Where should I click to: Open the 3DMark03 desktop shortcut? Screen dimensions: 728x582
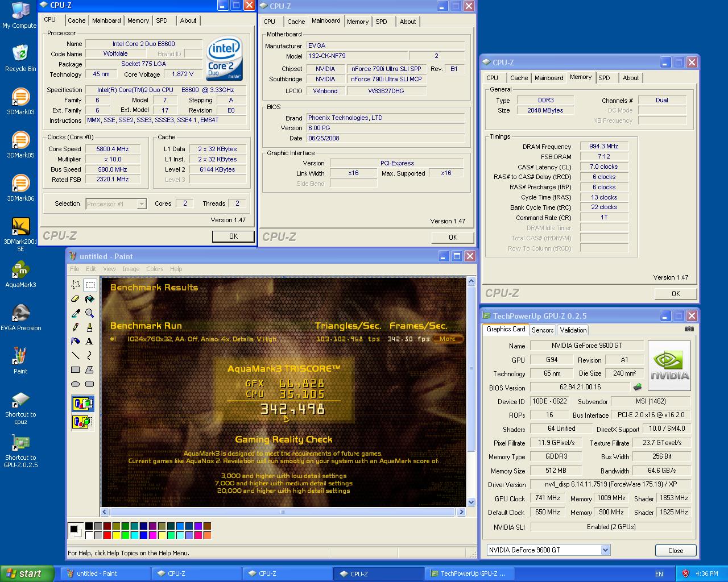pos(20,101)
